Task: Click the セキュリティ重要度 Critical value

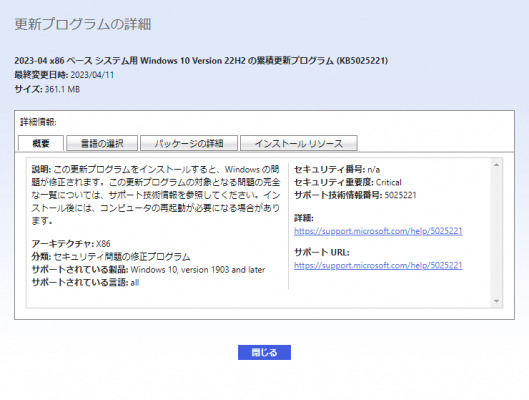Action: 389,182
